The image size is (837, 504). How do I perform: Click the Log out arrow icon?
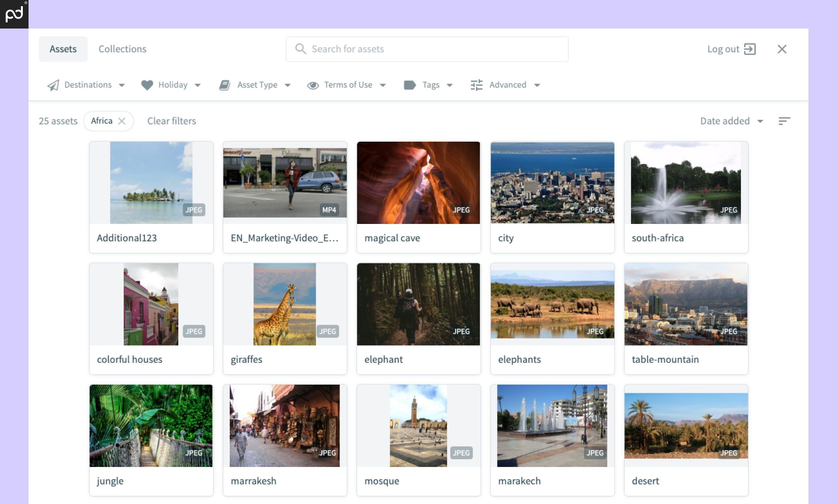[750, 49]
